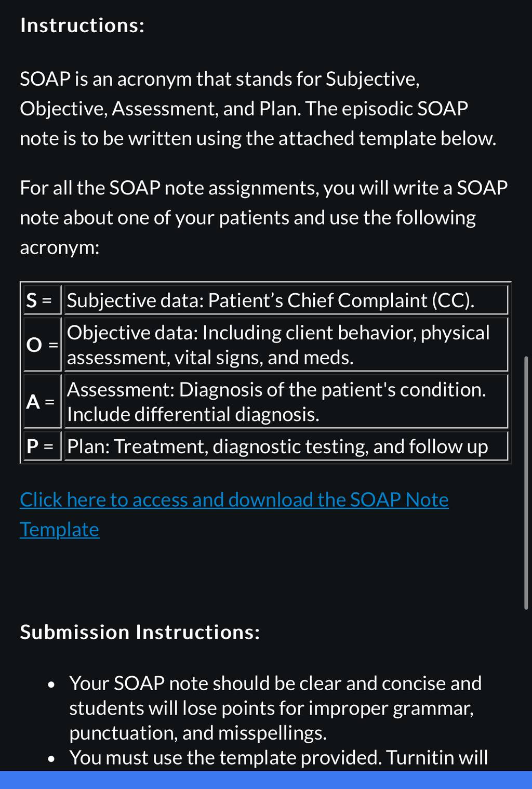Click the bullet about clear and concise notes
Image resolution: width=532 pixels, height=789 pixels.
coord(275,708)
